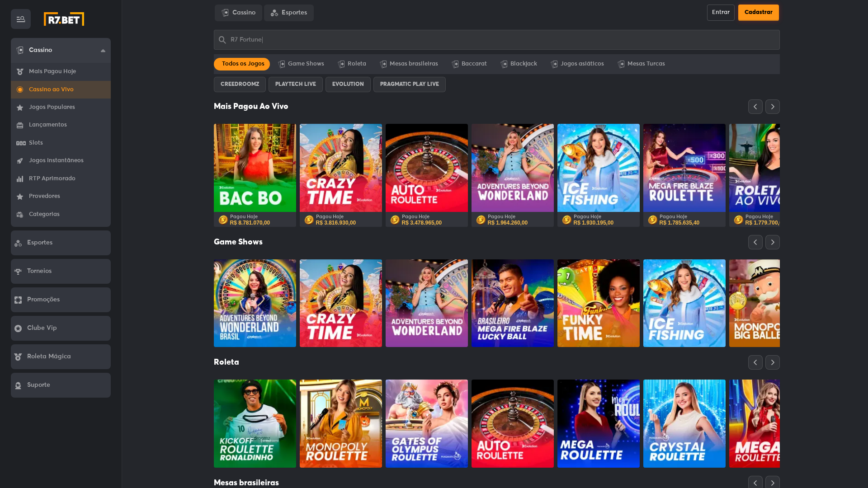Click the coin icon under Auto Roulette
868x488 pixels.
click(x=395, y=220)
